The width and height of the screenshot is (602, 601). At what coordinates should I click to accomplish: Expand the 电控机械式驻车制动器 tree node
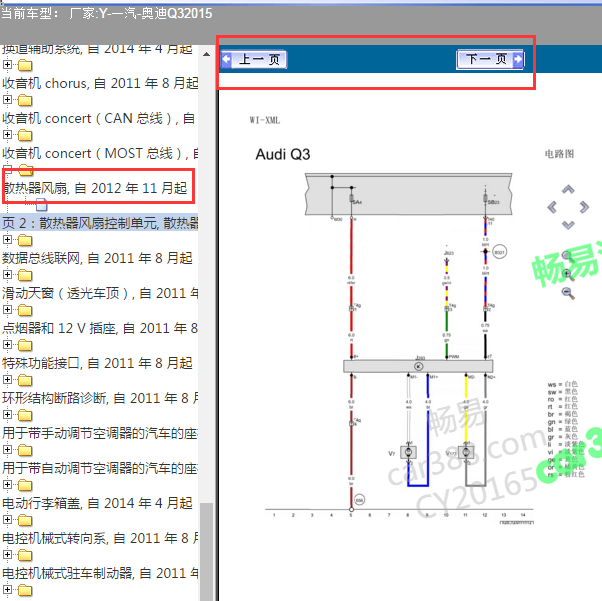coord(7,555)
